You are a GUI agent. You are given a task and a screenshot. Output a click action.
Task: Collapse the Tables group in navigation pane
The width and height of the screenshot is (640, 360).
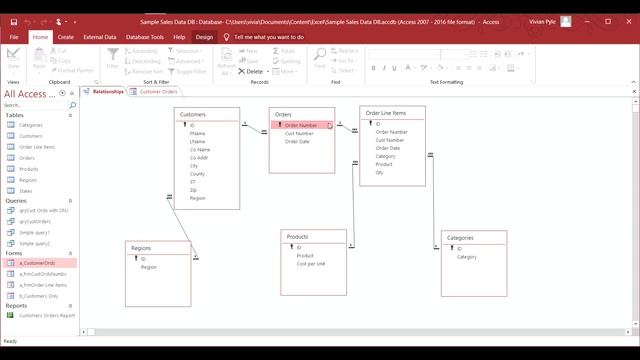tap(70, 116)
